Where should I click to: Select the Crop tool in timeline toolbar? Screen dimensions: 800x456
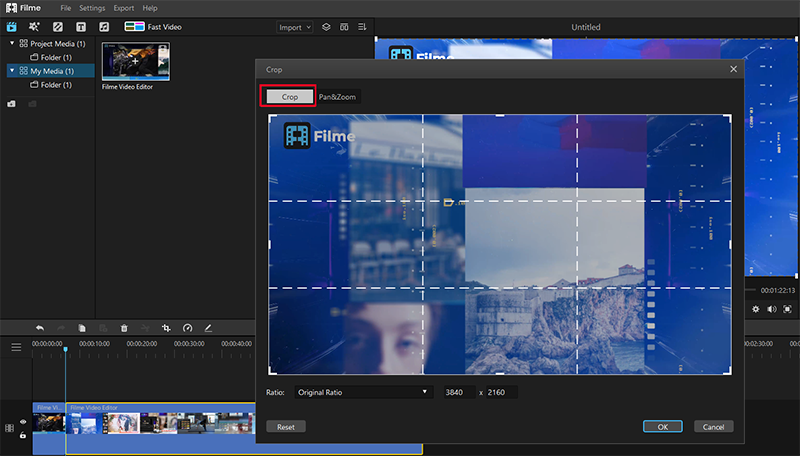tap(166, 328)
